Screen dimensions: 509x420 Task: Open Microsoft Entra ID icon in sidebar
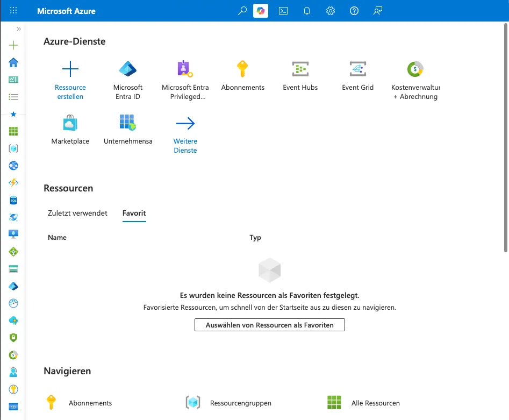pyautogui.click(x=13, y=286)
